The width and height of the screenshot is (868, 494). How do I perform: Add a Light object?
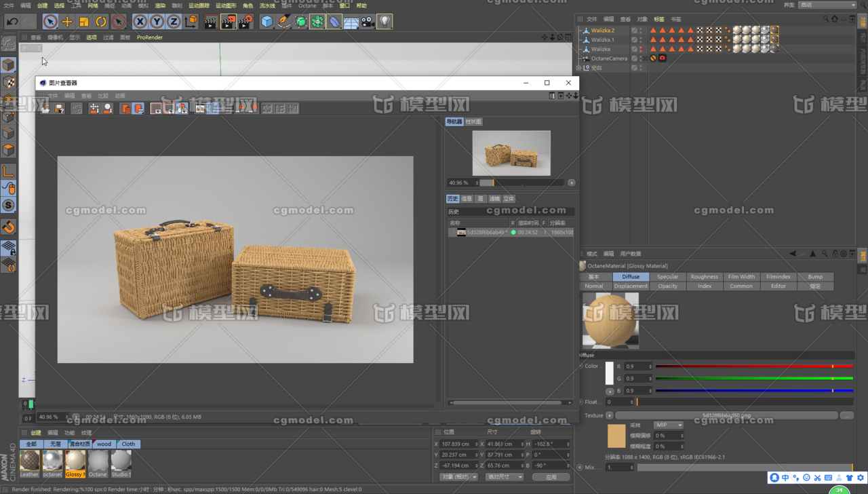click(x=384, y=22)
